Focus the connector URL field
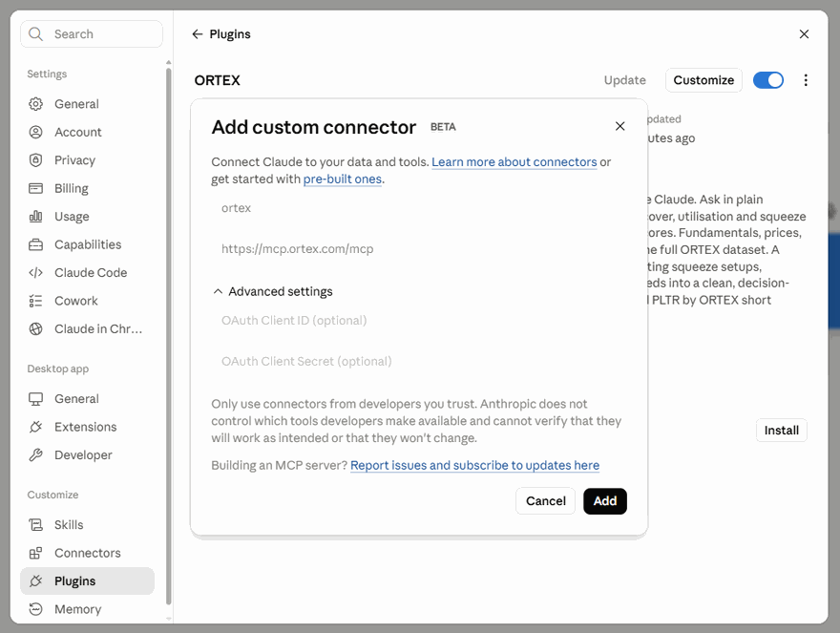The width and height of the screenshot is (840, 633). [x=419, y=248]
